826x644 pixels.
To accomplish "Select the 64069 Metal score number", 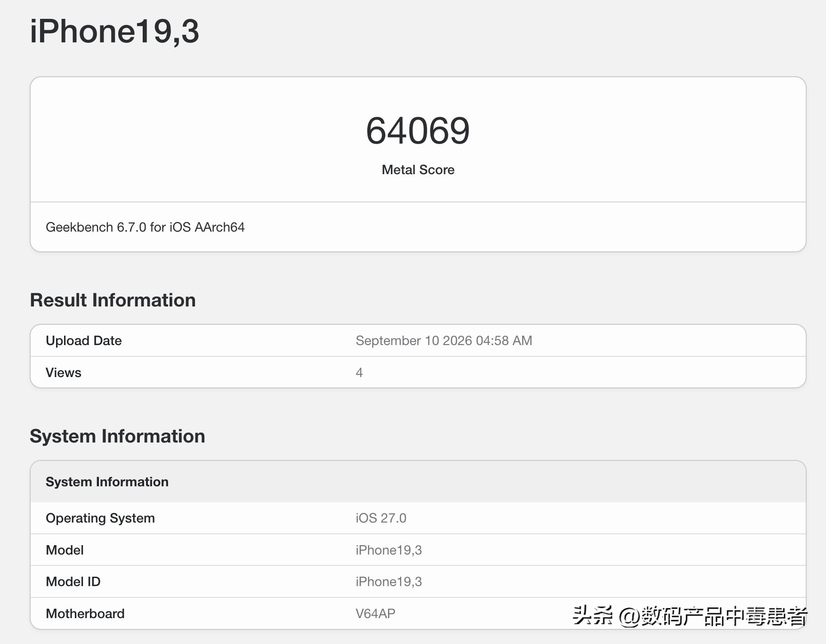I will click(418, 130).
